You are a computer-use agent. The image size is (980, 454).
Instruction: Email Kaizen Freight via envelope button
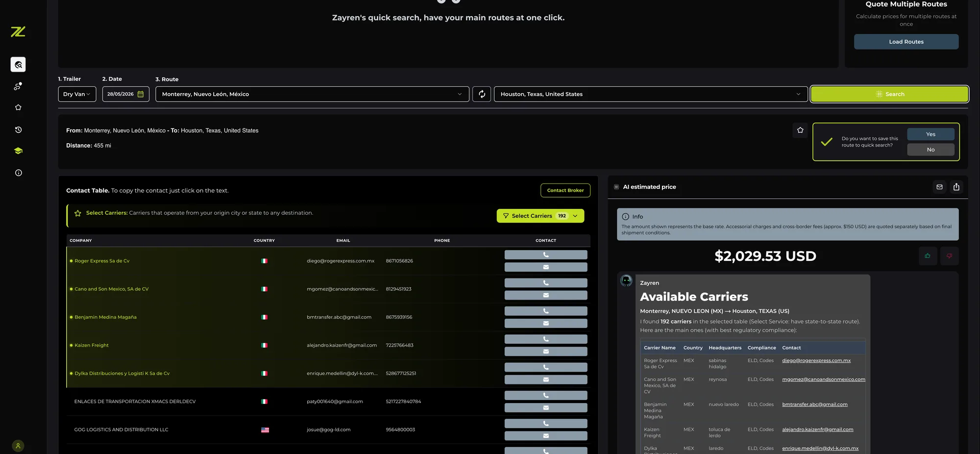pos(546,352)
